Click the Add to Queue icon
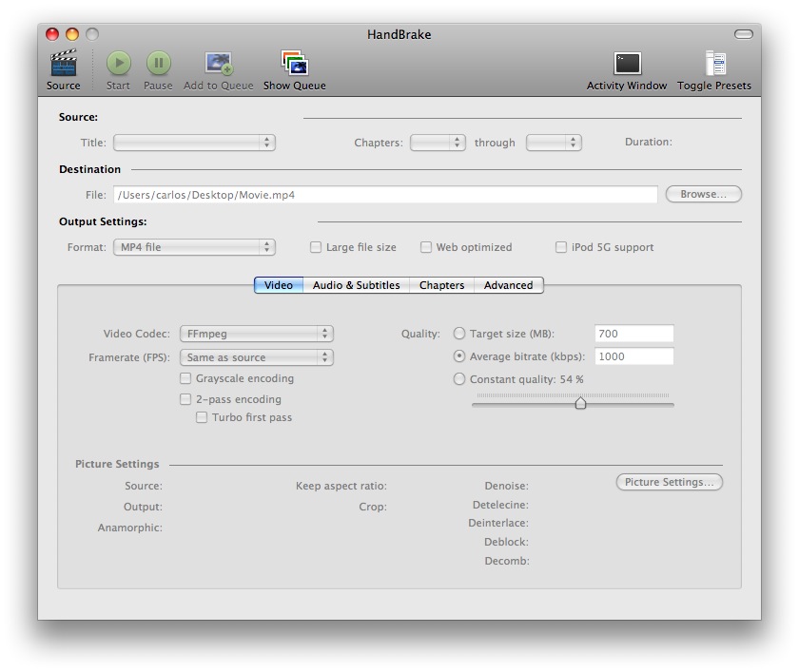Viewport: 799px width, 672px height. click(219, 63)
